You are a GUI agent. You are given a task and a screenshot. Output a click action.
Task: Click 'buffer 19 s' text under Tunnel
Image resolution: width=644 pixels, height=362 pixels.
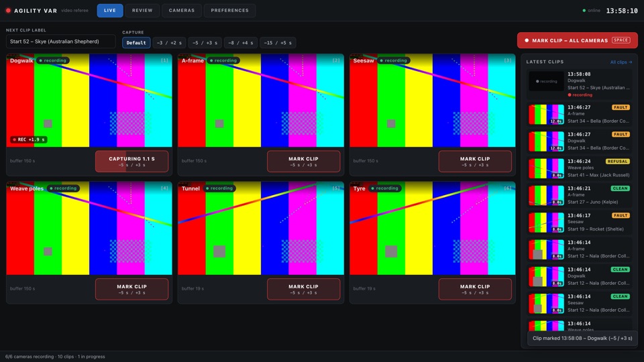pos(193,288)
